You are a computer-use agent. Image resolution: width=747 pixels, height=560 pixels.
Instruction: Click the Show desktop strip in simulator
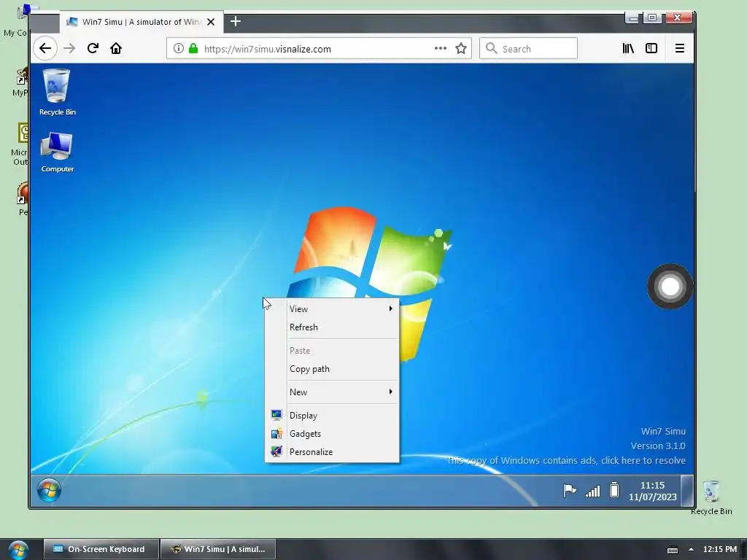pos(686,491)
